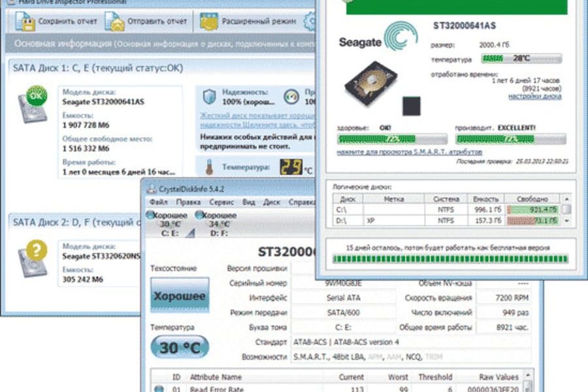Click the green OK disk status icon
Screen dimensions: 588x392
[35, 99]
